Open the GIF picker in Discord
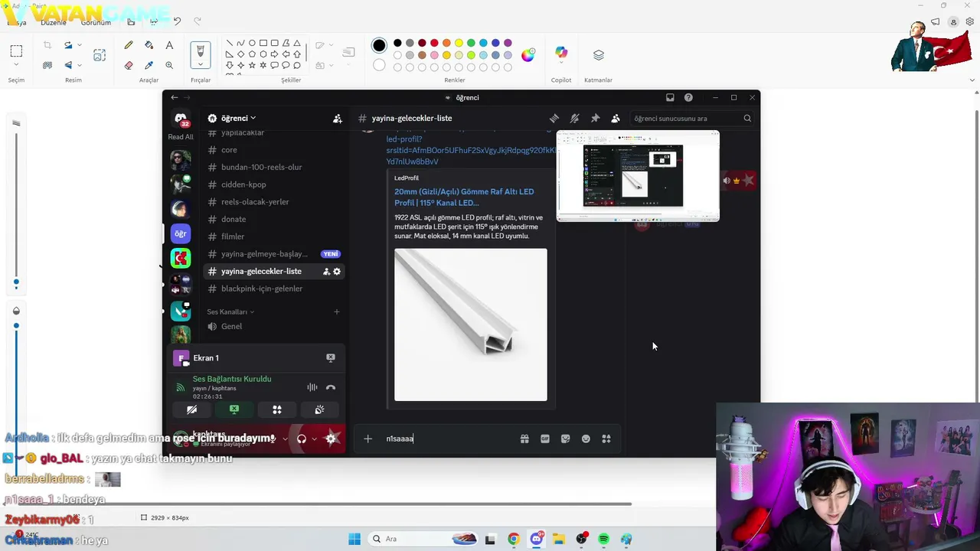Viewport: 980px width, 551px height. pyautogui.click(x=545, y=439)
